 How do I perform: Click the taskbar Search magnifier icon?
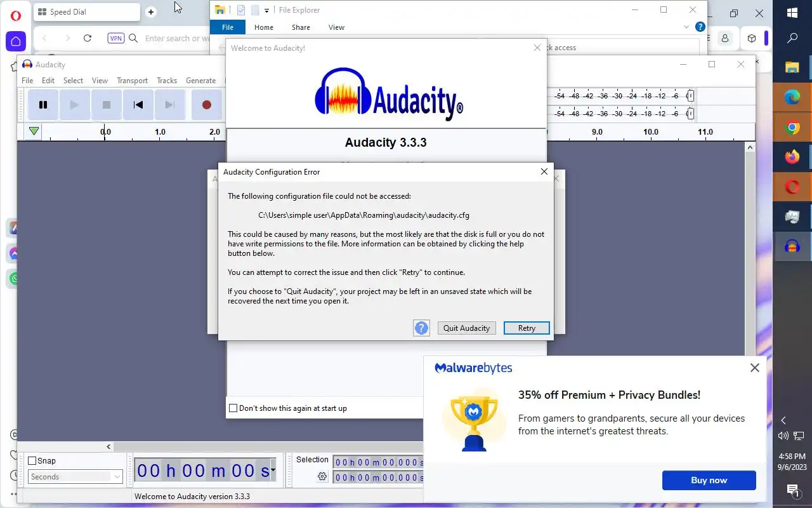click(x=792, y=39)
